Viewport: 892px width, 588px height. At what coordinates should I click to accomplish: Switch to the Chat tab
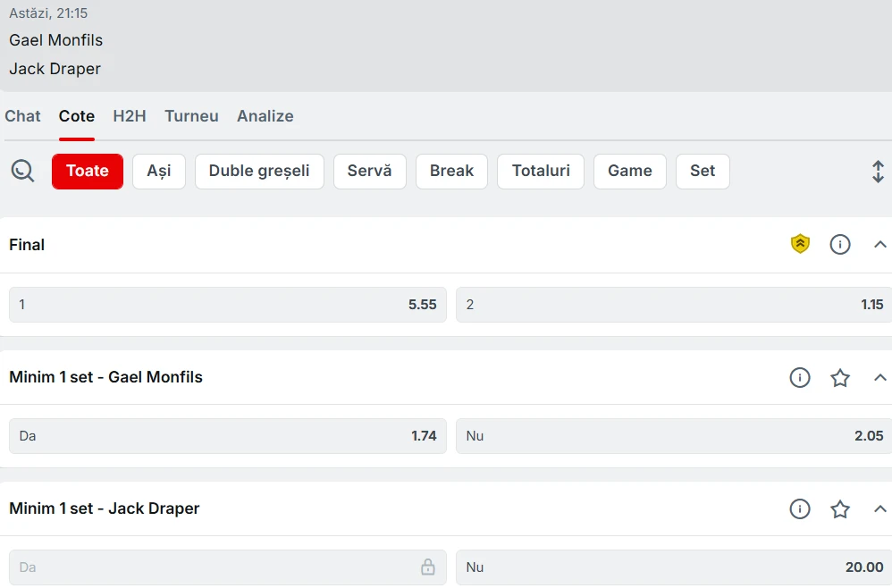[x=22, y=116]
